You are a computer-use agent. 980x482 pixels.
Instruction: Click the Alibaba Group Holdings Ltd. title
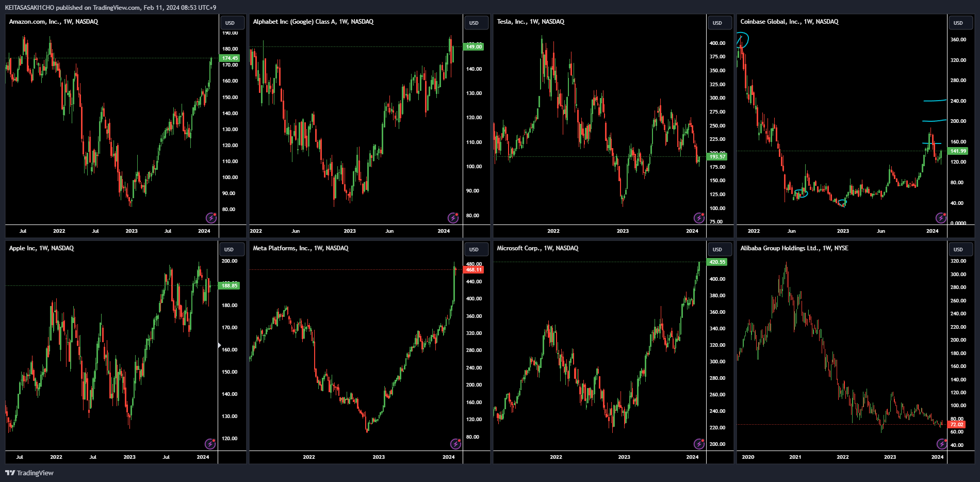click(x=794, y=248)
